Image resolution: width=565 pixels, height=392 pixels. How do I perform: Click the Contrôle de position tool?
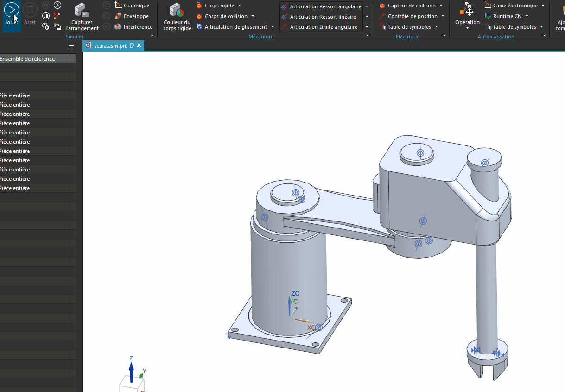408,16
